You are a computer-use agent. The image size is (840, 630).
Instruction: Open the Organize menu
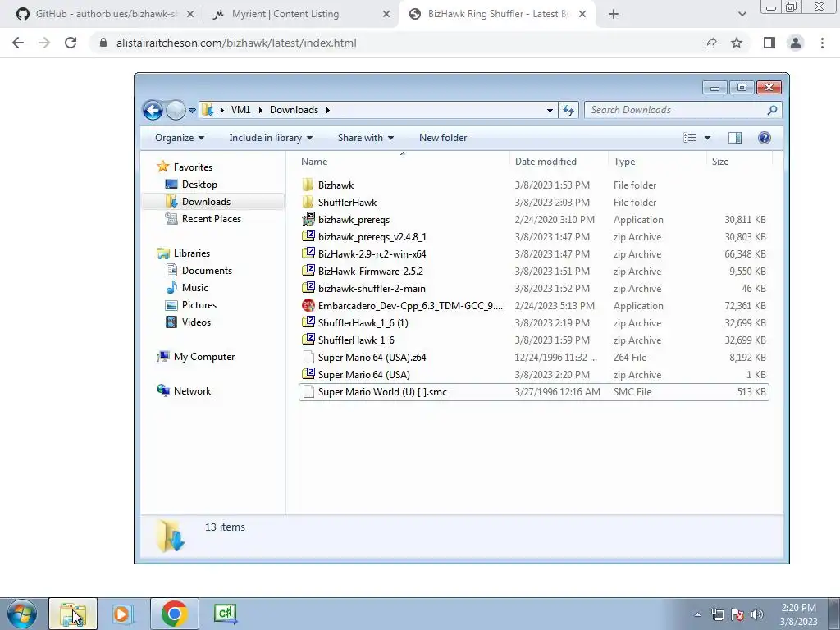180,138
